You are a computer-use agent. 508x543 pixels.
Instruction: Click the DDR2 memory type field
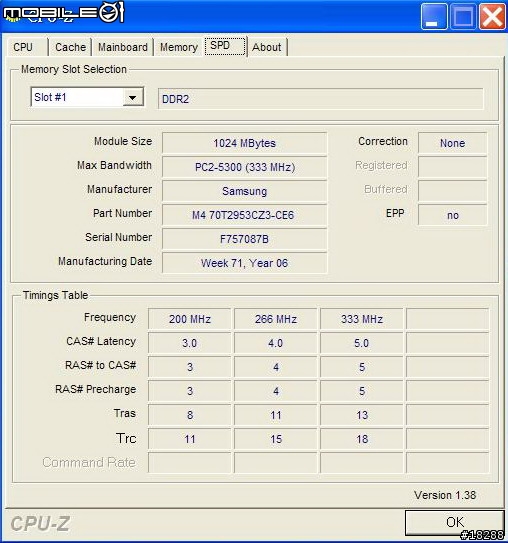320,99
